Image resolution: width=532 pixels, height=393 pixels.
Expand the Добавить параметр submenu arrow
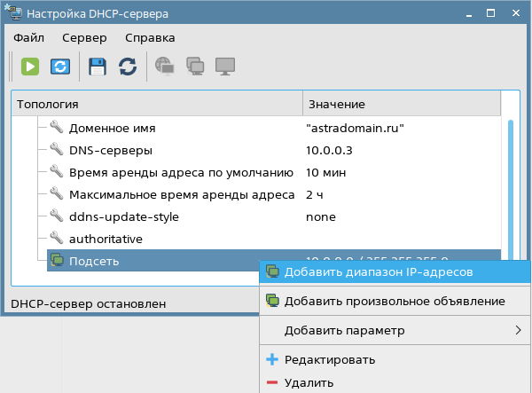[x=518, y=331]
